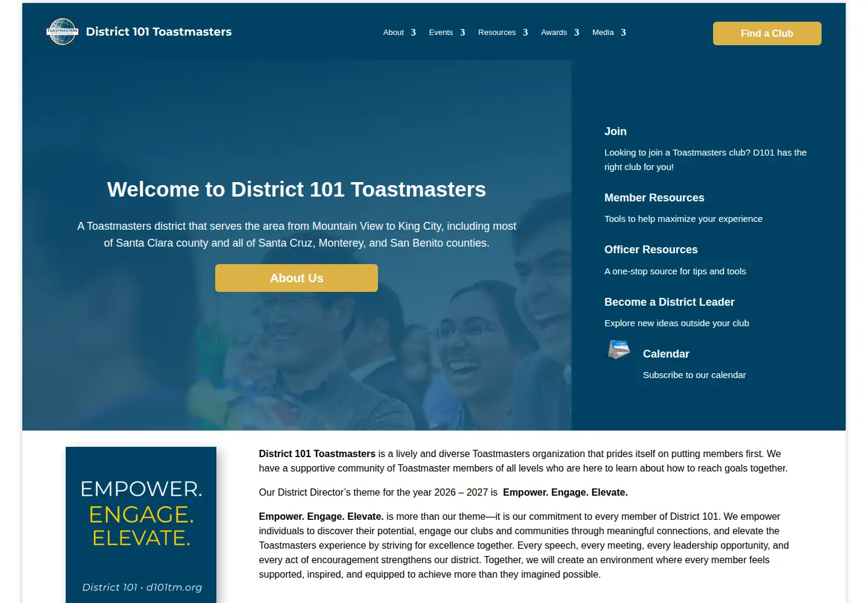The height and width of the screenshot is (603, 868).
Task: Click the bold 'Empower. Engage. Elevate.' paragraph opener
Action: point(321,517)
